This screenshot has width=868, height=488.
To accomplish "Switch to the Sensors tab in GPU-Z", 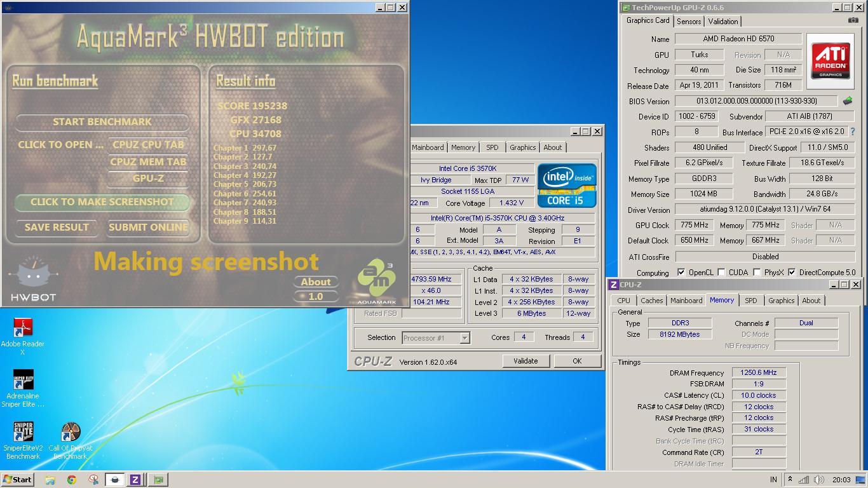I will pos(689,21).
